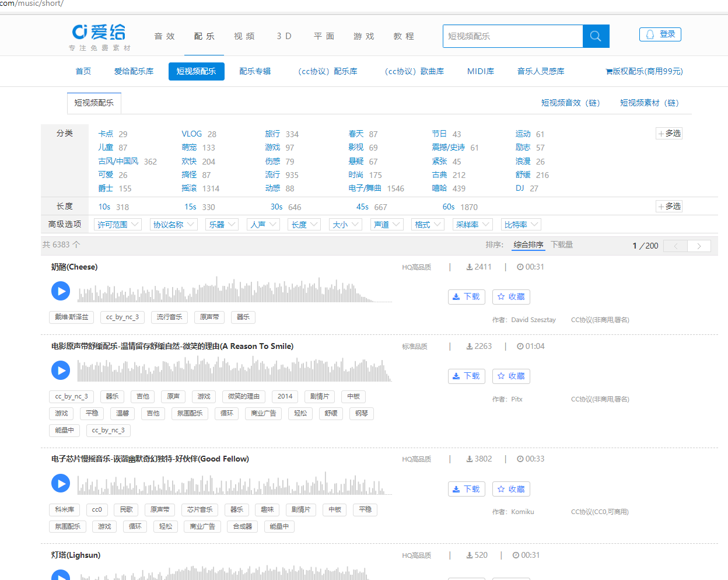Screen dimensions: 728x580
Task: Click the 登录 login button
Action: pyautogui.click(x=660, y=34)
